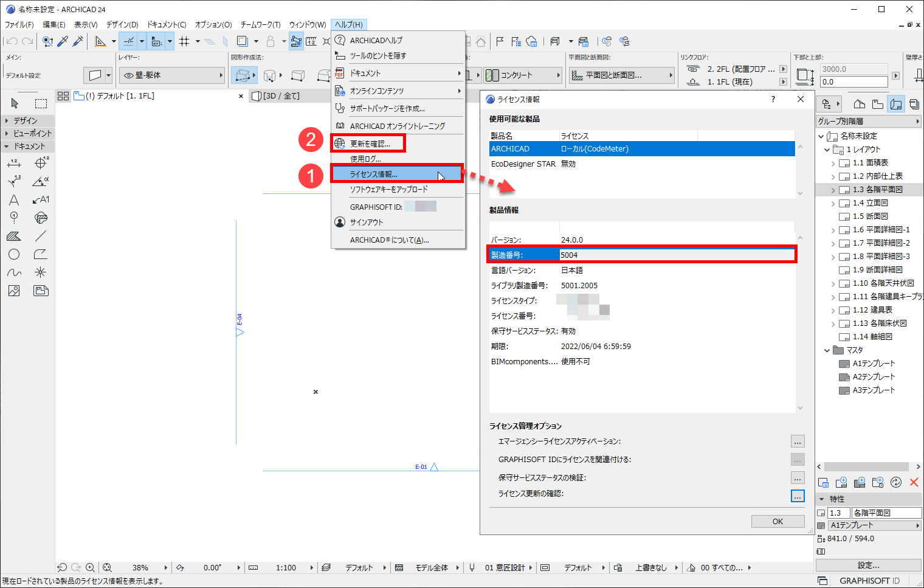Image resolution: width=924 pixels, height=588 pixels.
Task: Select the Circle/Arc tool
Action: 14,254
